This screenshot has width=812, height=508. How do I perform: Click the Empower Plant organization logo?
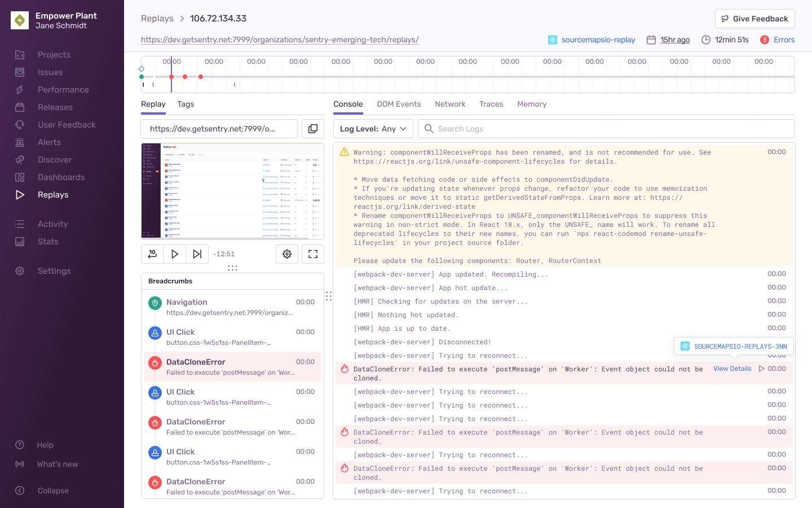(x=20, y=20)
